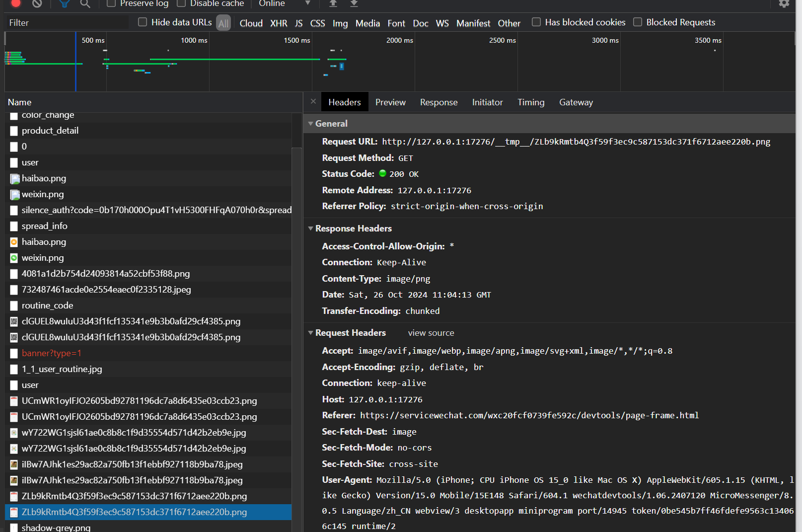Image resolution: width=802 pixels, height=532 pixels.
Task: Click the icon beside banner?type=1
Action: click(x=14, y=353)
